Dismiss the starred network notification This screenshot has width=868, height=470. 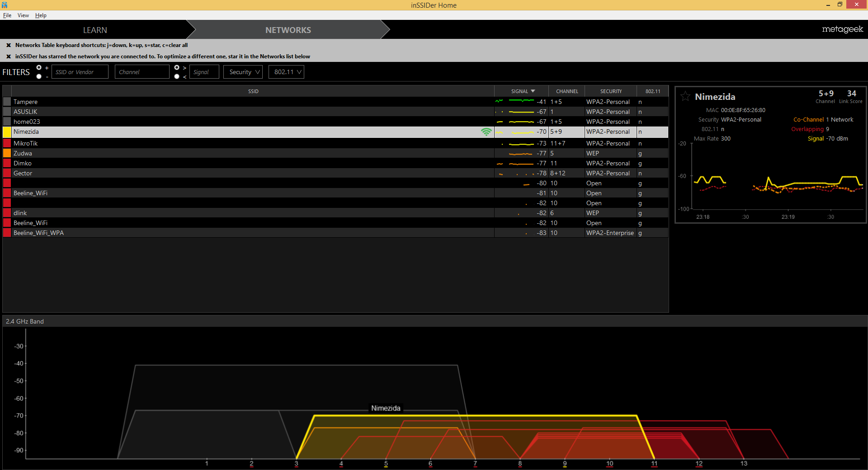point(9,56)
